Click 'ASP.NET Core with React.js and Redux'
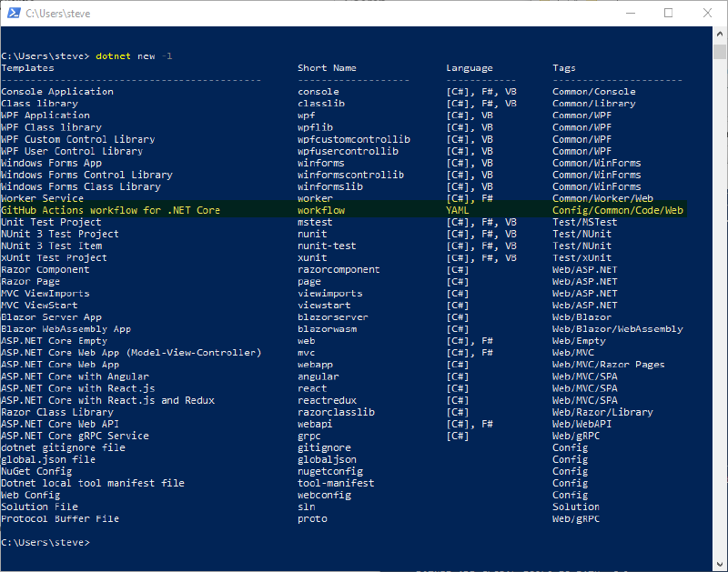 tap(107, 400)
